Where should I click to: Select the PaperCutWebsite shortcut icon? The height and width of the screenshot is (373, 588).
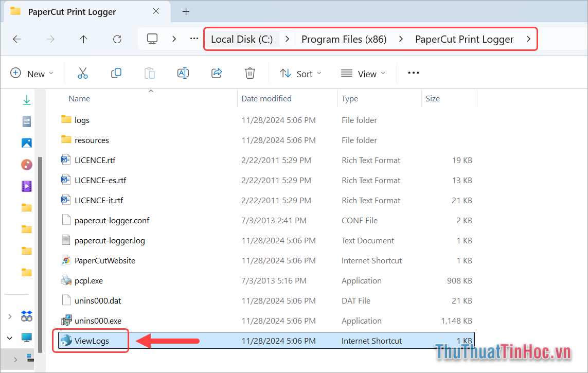[x=66, y=260]
